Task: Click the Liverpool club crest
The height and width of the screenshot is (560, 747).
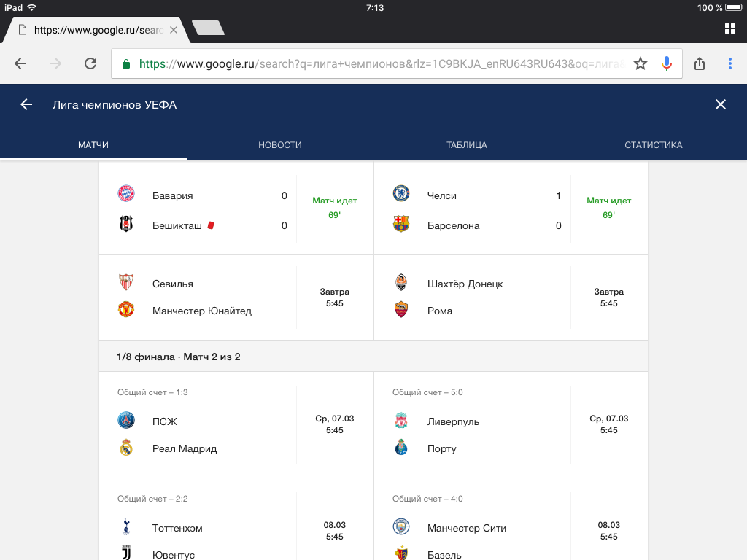Action: (x=401, y=421)
